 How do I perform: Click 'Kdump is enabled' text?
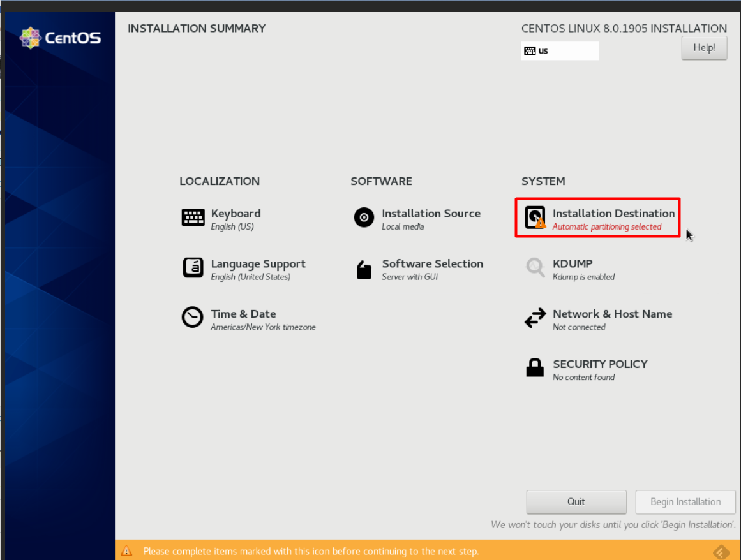583,277
